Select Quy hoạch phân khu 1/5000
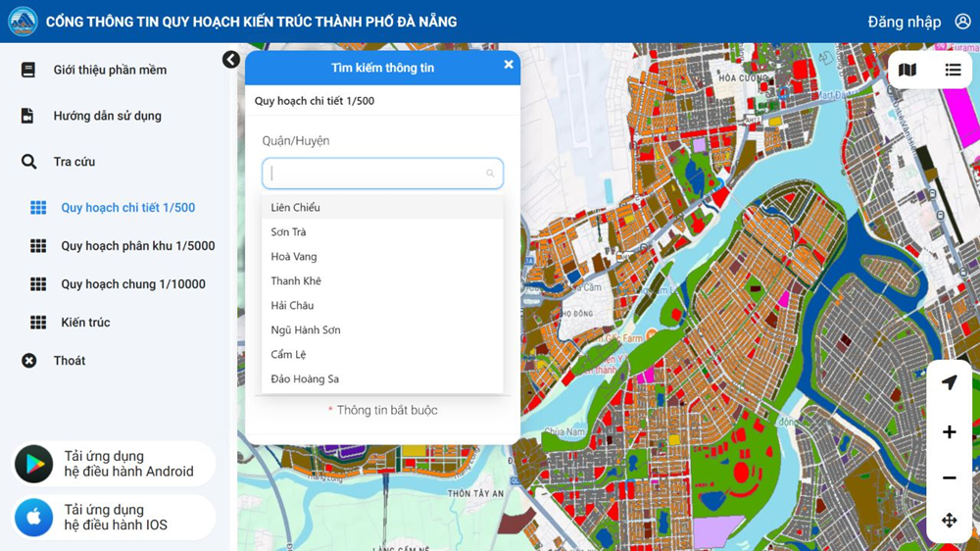Viewport: 980px width, 551px height. pyautogui.click(x=138, y=246)
